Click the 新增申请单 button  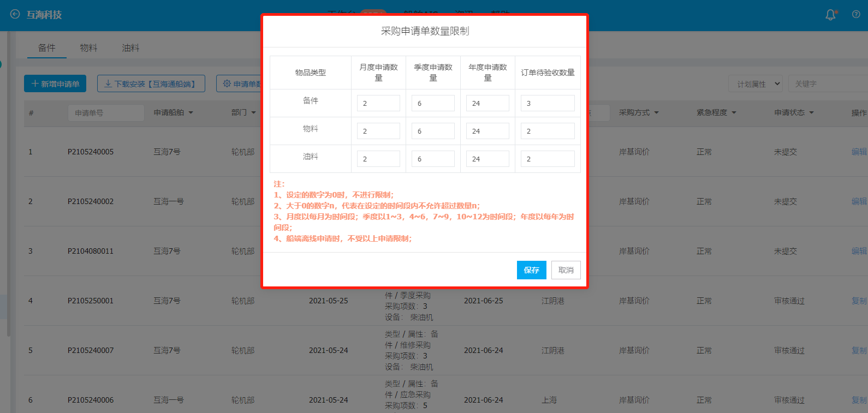click(55, 83)
